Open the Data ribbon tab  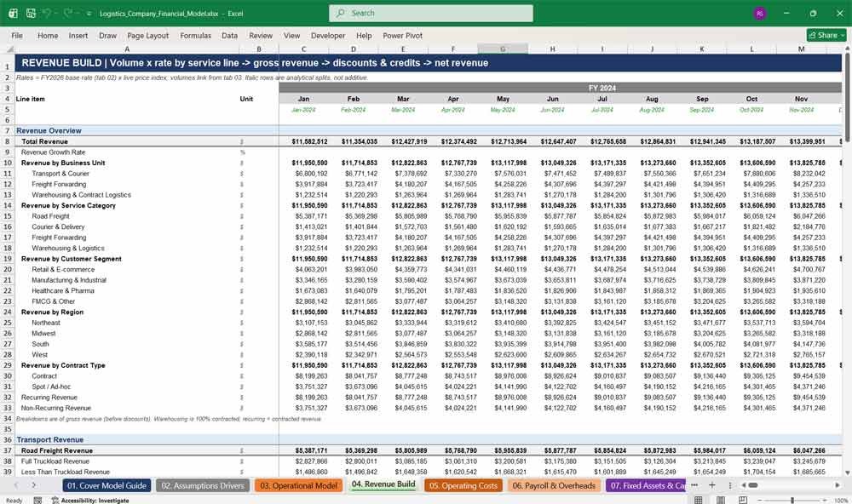(229, 35)
